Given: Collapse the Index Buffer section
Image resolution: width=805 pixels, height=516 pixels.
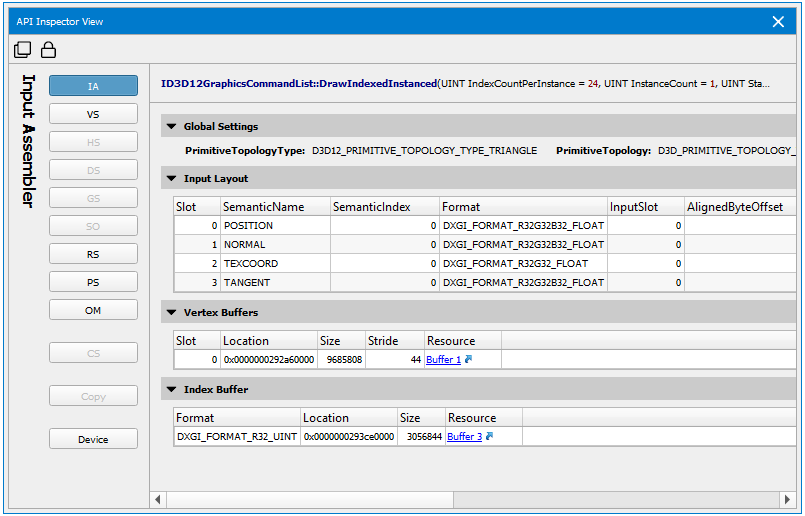Looking at the screenshot, I should point(172,389).
